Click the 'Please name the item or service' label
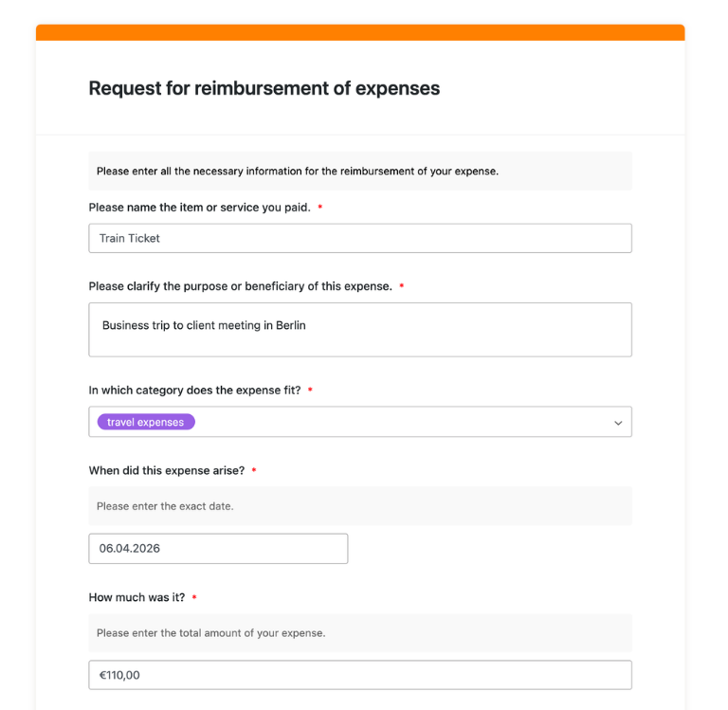The image size is (728, 710). click(199, 207)
